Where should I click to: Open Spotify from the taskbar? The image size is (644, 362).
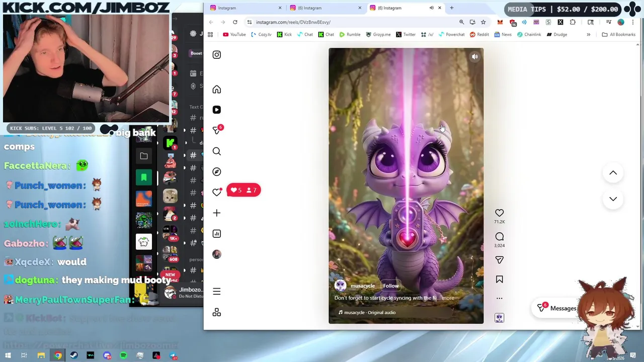(123, 356)
